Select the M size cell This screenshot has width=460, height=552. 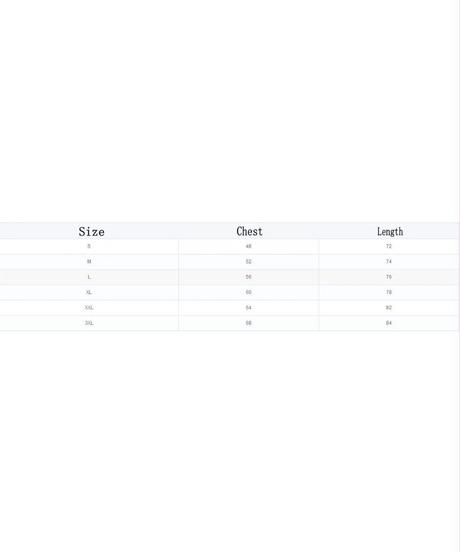(89, 262)
